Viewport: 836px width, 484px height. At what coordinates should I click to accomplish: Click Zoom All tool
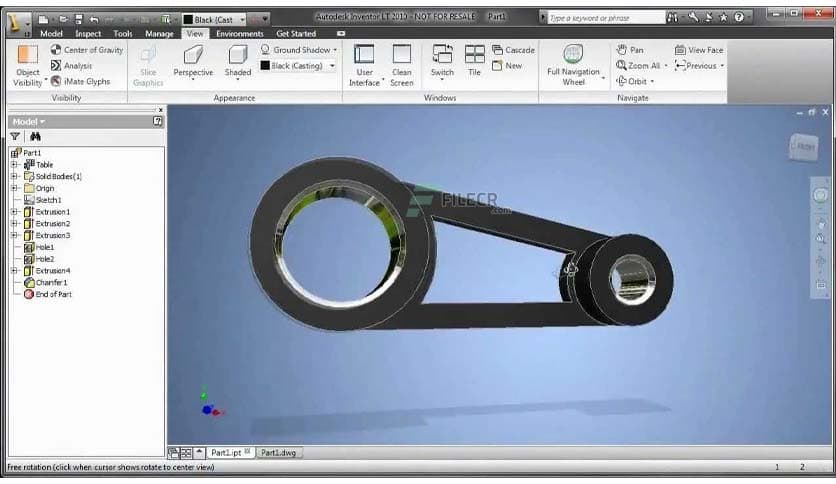pos(638,66)
